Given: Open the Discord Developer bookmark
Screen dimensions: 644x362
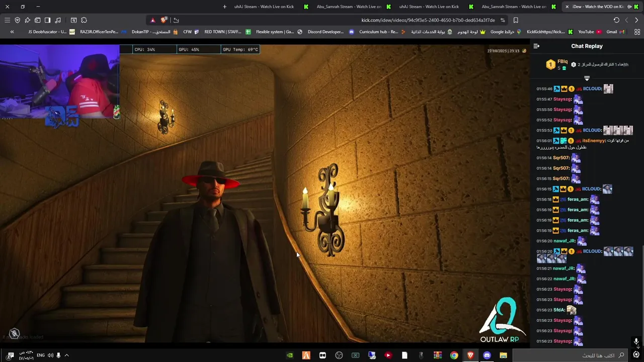Looking at the screenshot, I should click(331, 32).
